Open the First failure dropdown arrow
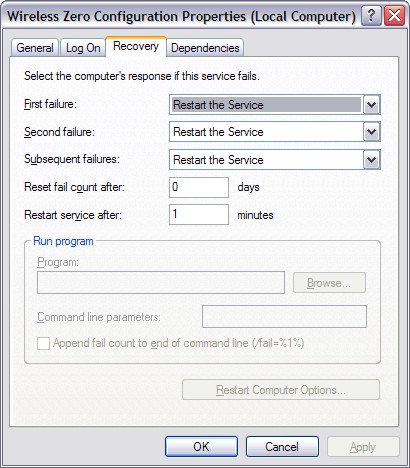The width and height of the screenshot is (410, 468). tap(371, 105)
